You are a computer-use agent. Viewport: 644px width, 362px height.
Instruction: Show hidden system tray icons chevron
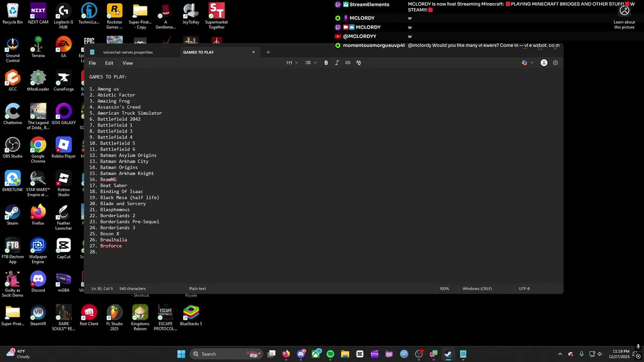[x=560, y=354]
